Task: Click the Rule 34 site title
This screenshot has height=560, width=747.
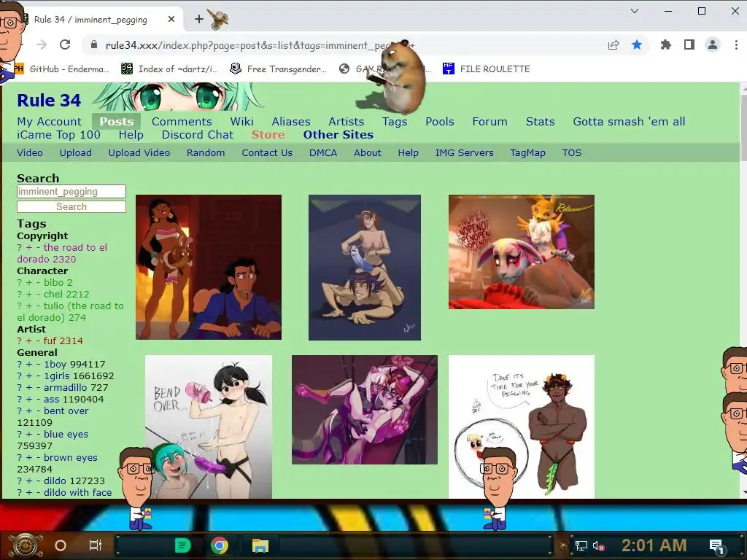Action: coord(49,101)
